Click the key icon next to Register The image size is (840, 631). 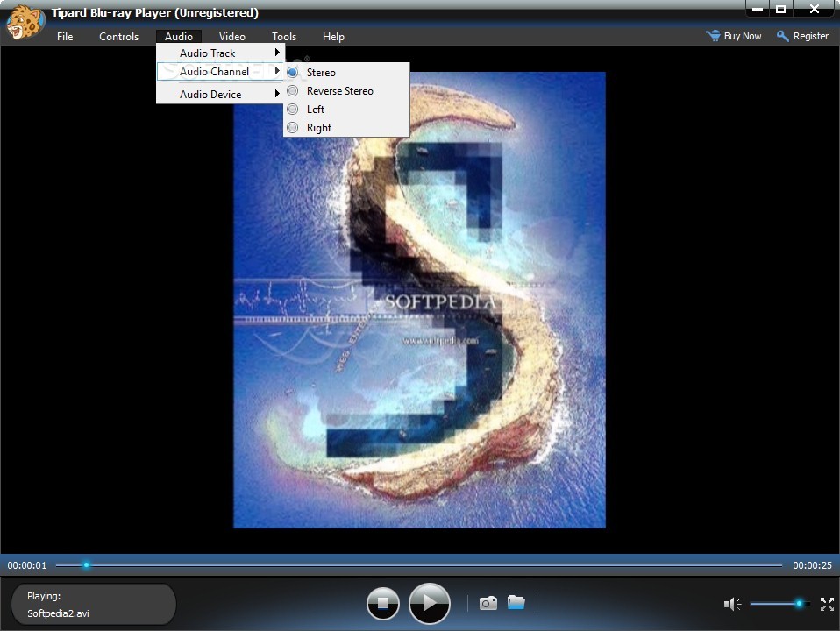click(783, 36)
